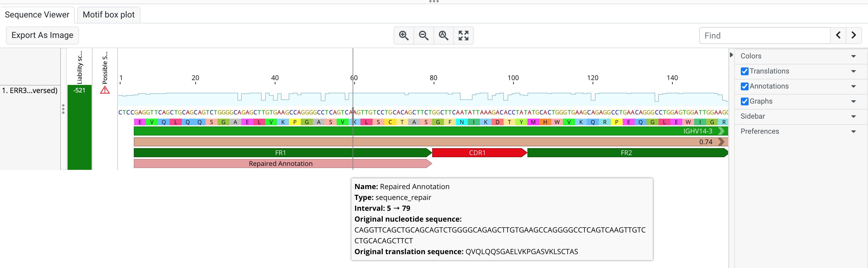Switch to the Sequence Viewer tab

(x=37, y=15)
